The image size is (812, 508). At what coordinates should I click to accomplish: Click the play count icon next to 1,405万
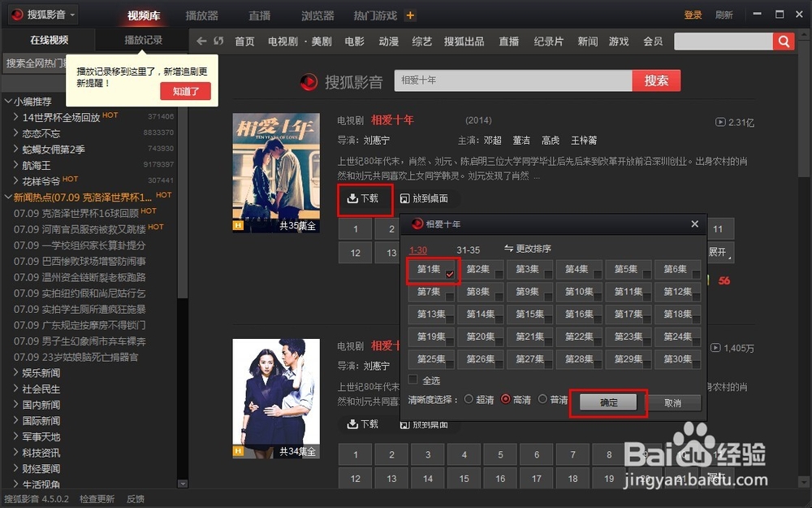[x=715, y=348]
